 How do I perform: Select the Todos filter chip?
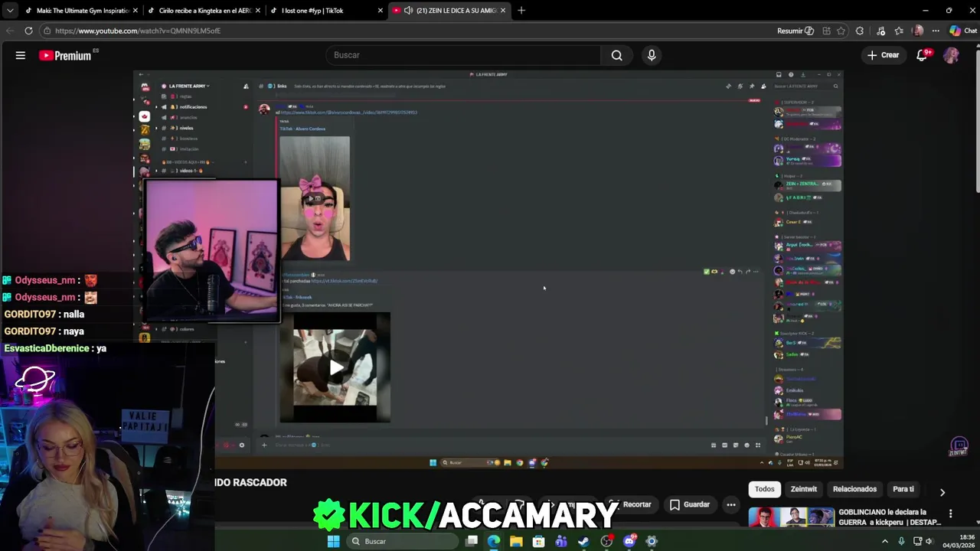click(764, 489)
